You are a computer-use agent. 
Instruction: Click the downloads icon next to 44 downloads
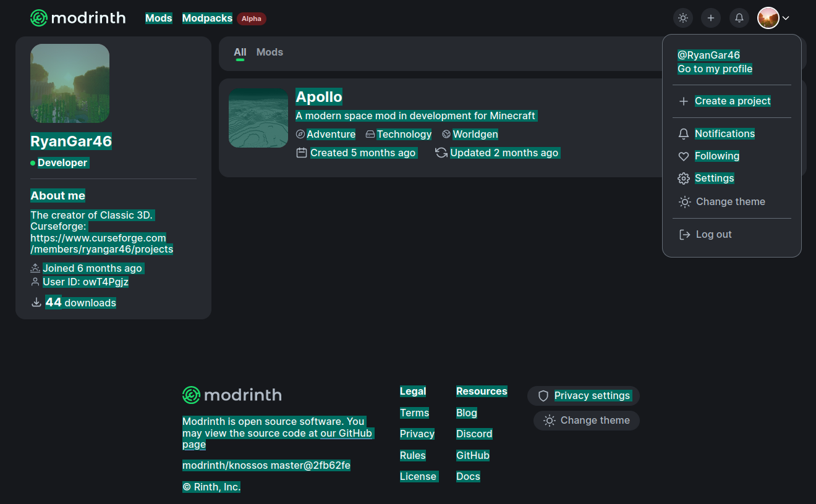(35, 302)
